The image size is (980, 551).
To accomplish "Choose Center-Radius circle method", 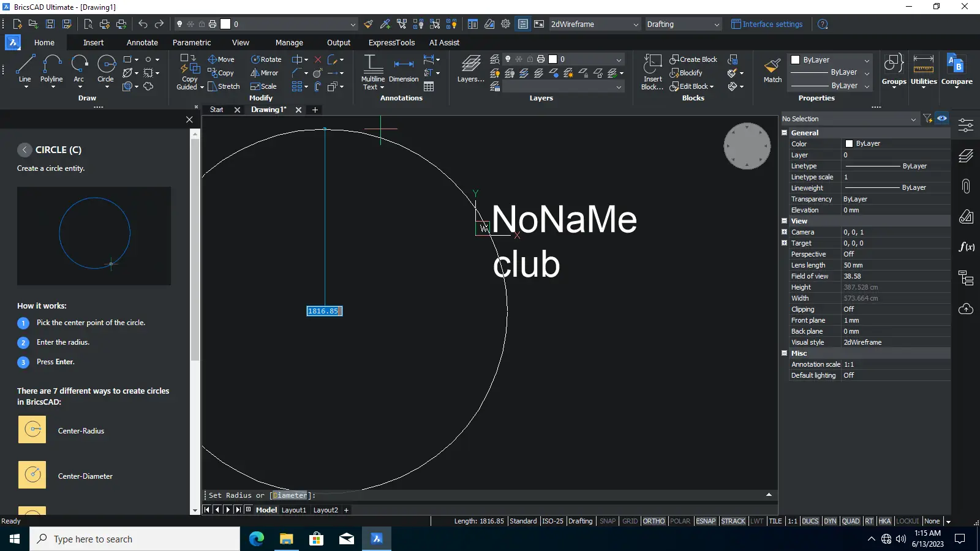I will 32,430.
